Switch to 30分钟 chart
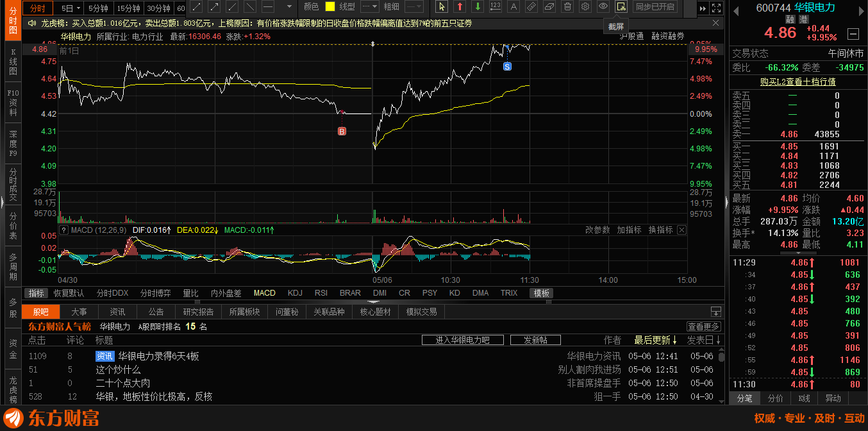Image resolution: width=868 pixels, height=431 pixels. (158, 8)
